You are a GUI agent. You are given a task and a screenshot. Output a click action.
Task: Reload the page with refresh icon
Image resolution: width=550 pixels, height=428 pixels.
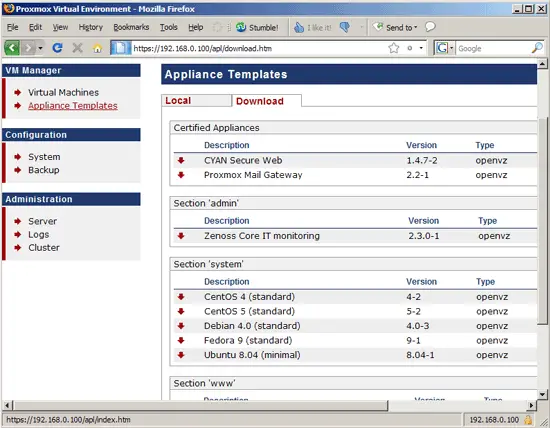coord(58,48)
